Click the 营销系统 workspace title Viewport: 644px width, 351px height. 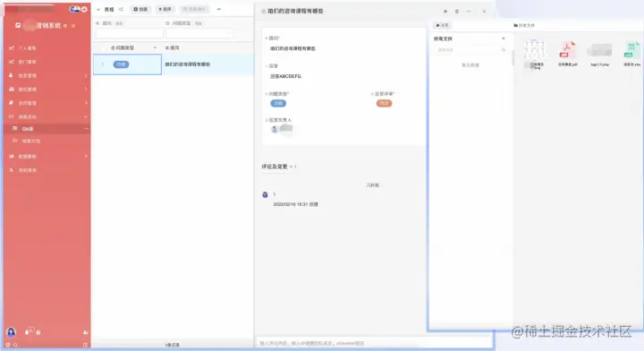48,25
